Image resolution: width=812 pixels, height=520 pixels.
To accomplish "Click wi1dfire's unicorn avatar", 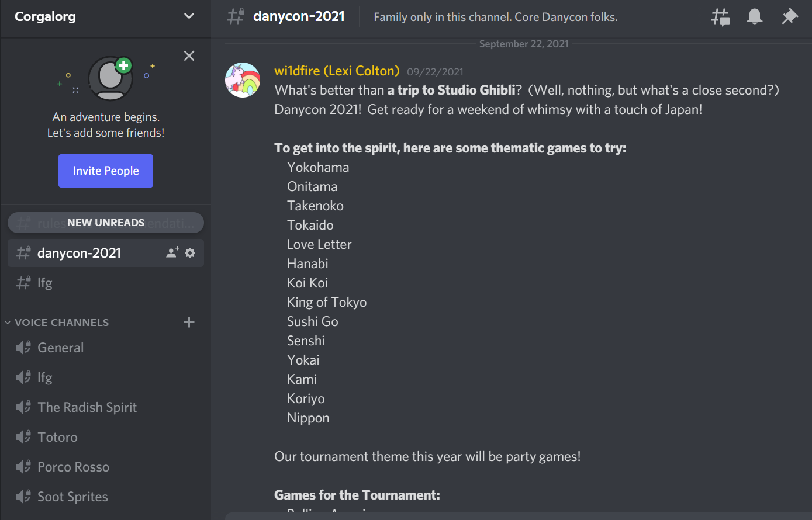I will [x=243, y=80].
